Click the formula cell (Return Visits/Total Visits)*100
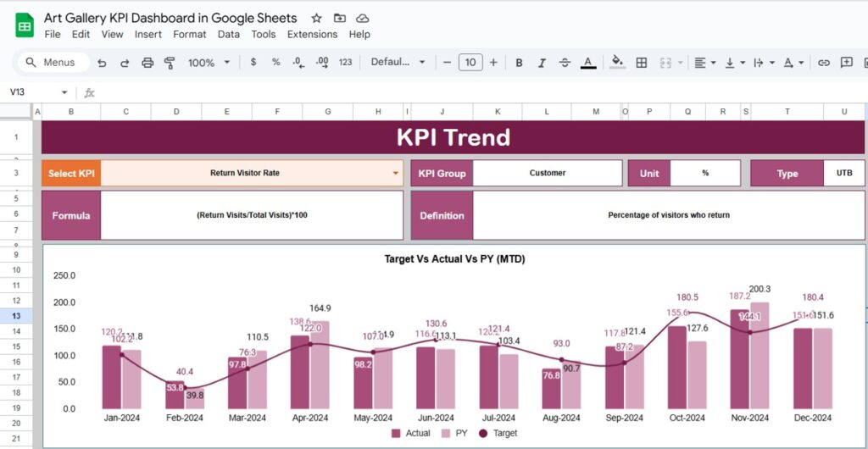Screen dimensions: 868x449 click(x=252, y=215)
